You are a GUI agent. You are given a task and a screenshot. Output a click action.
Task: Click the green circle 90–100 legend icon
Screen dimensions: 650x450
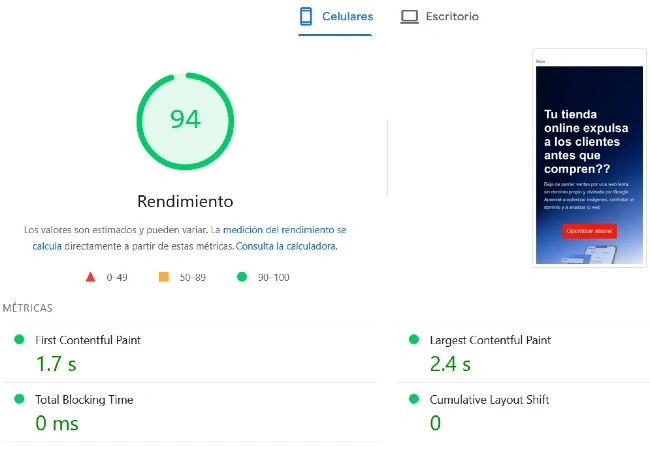coord(242,276)
